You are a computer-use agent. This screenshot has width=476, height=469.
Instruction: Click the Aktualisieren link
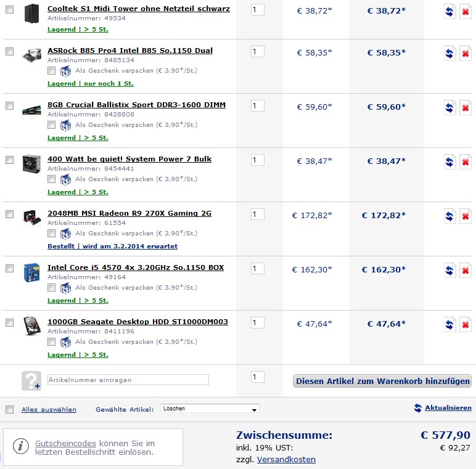[448, 408]
